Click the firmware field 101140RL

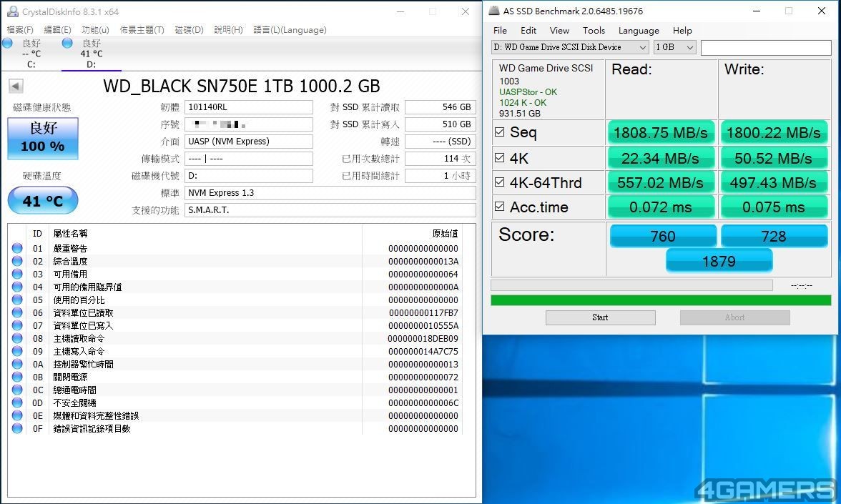coord(249,107)
